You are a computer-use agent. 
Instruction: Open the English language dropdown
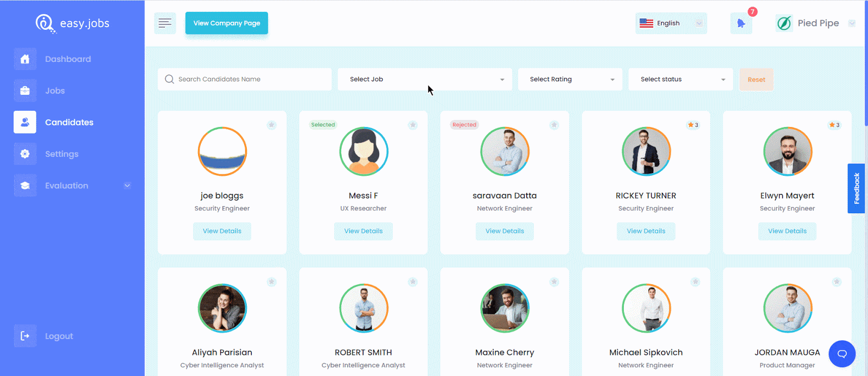671,23
